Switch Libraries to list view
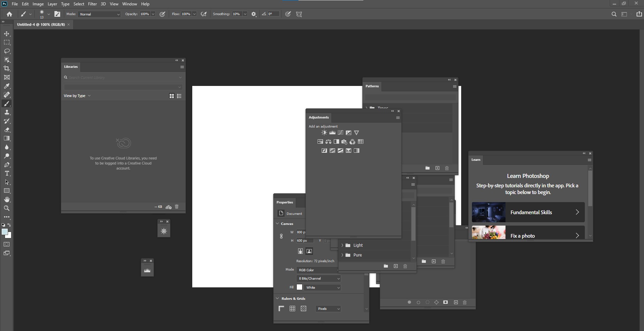 coord(179,96)
